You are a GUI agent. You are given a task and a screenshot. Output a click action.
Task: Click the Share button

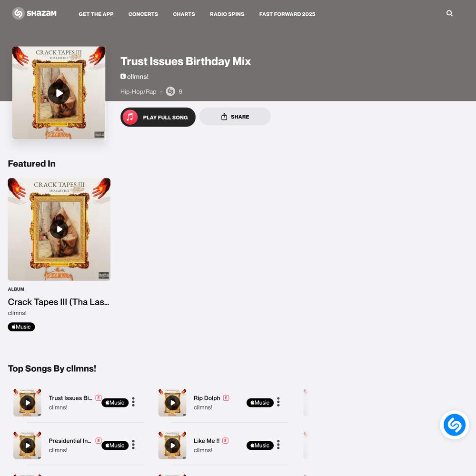pyautogui.click(x=235, y=117)
